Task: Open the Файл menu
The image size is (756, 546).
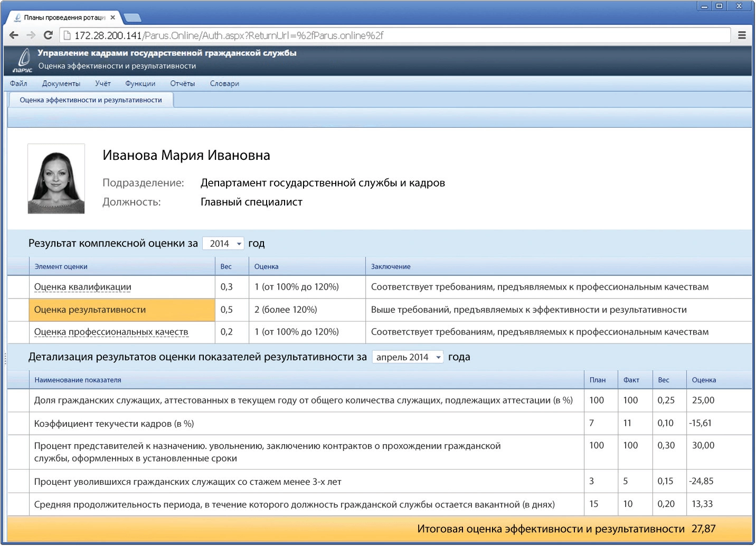Action: pos(18,83)
